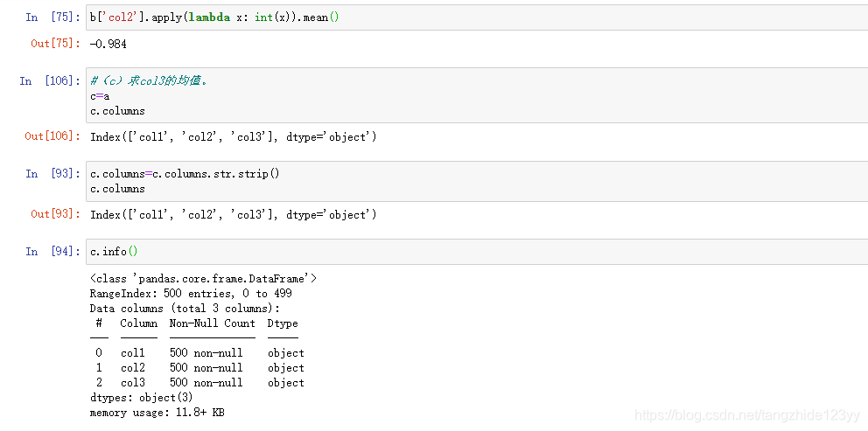
Task: Click the c.columns.str.strip() code line
Action: 185,174
